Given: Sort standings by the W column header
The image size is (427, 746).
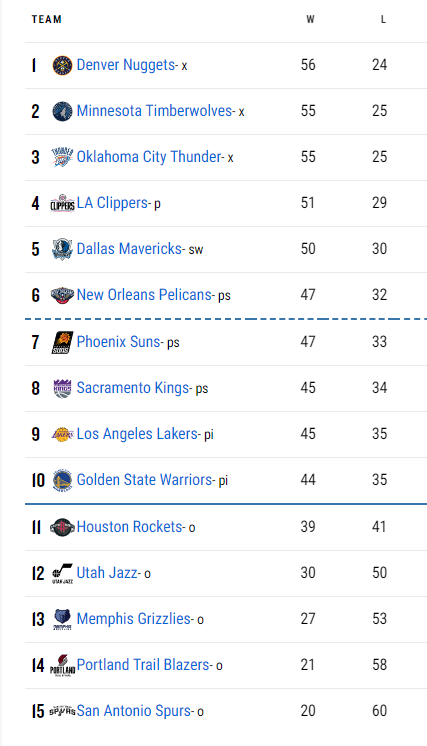Looking at the screenshot, I should (310, 20).
